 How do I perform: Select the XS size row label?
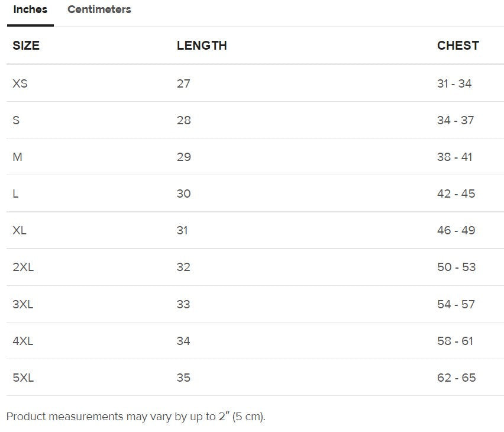click(x=20, y=83)
